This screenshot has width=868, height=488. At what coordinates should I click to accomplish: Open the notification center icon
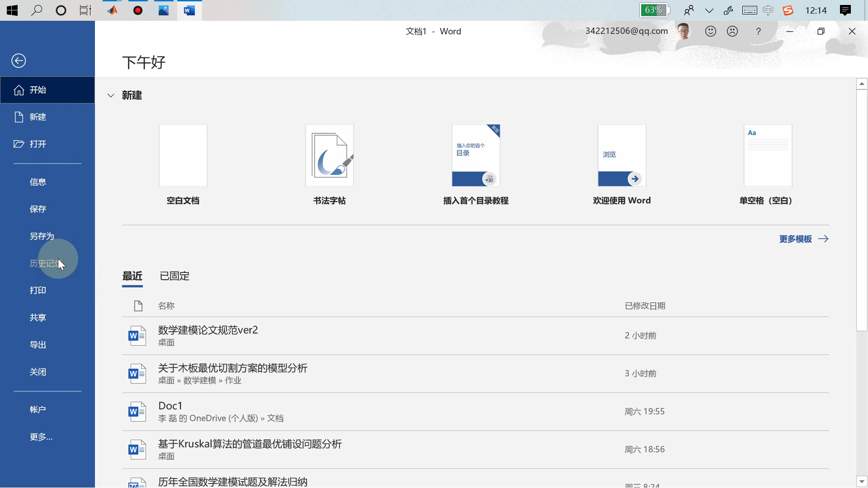tap(845, 10)
